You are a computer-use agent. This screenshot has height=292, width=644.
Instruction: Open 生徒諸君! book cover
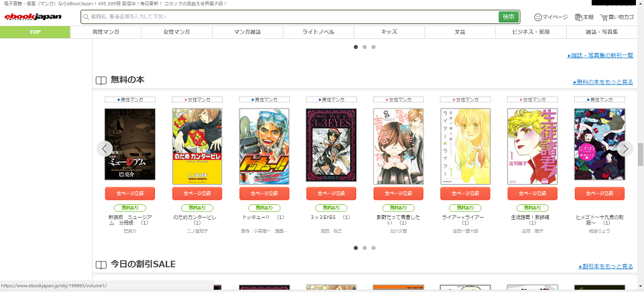[x=532, y=147]
